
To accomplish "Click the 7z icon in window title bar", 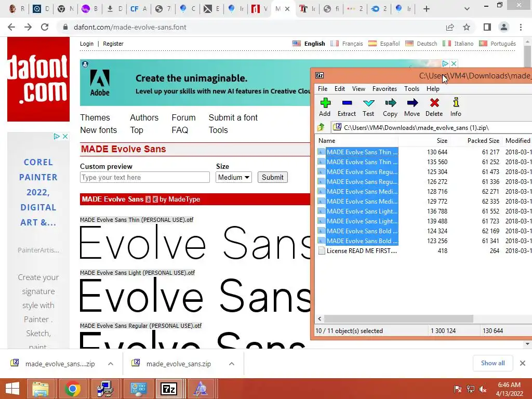I will click(320, 75).
